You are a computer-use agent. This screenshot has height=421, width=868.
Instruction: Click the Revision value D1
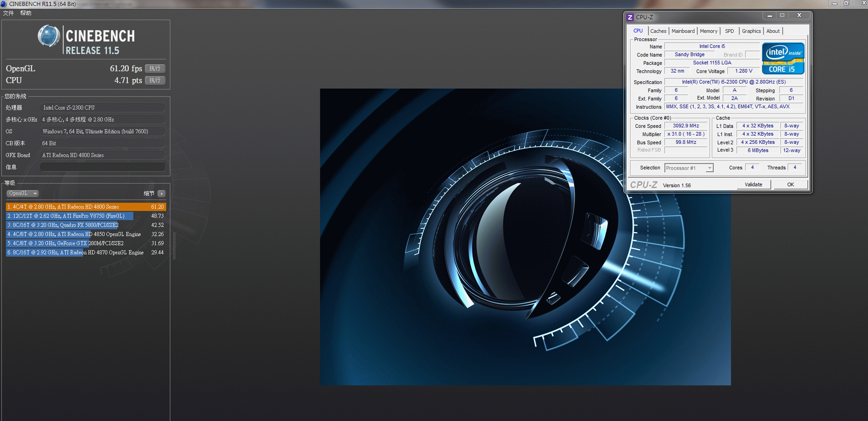791,98
